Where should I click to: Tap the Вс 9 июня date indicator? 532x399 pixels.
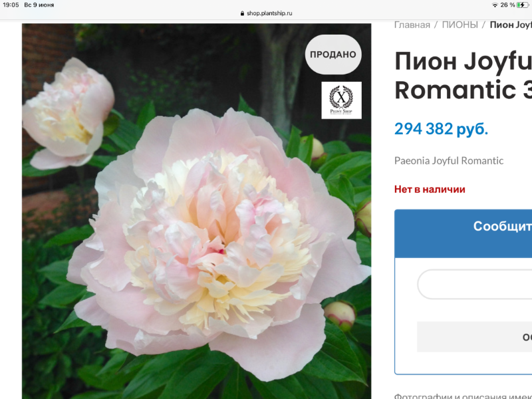point(39,5)
